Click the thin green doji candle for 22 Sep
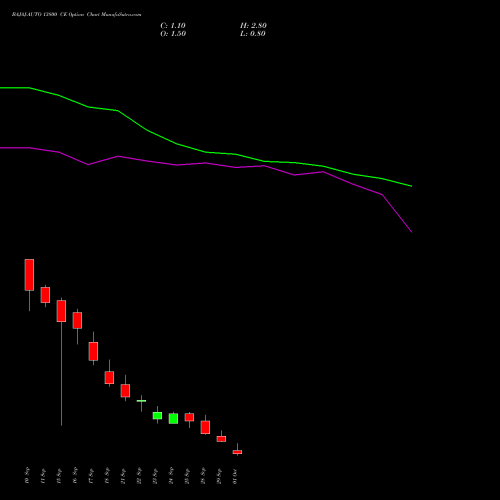500x500 pixels. (141, 401)
